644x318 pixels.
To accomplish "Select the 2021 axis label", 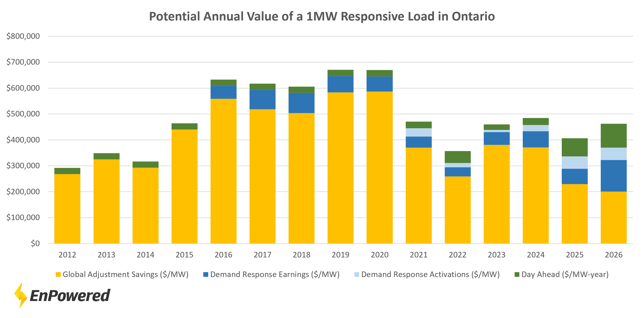I will coord(418,255).
